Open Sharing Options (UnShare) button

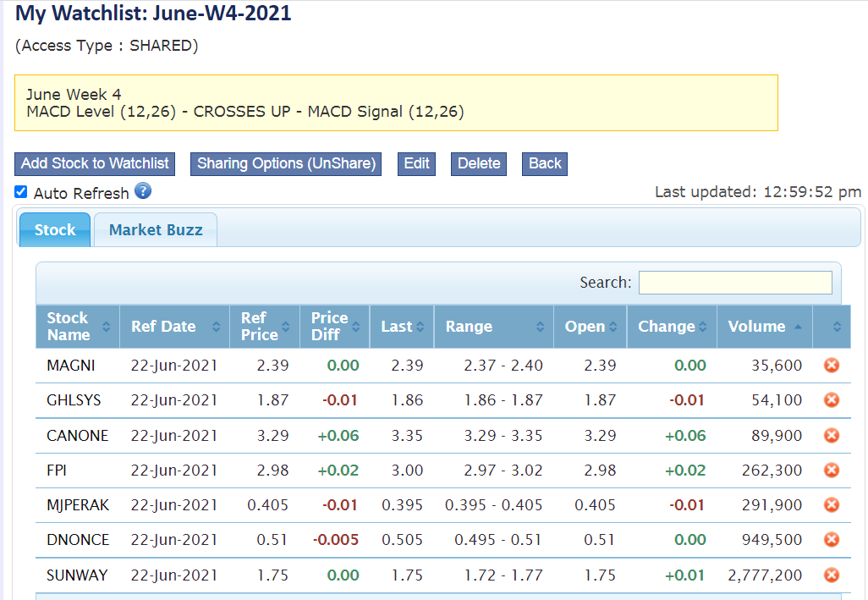pos(286,164)
